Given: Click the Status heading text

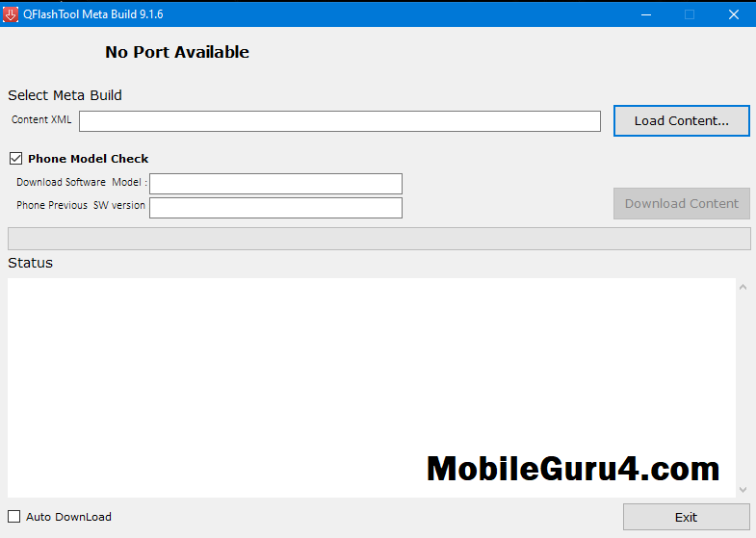Looking at the screenshot, I should pyautogui.click(x=30, y=263).
